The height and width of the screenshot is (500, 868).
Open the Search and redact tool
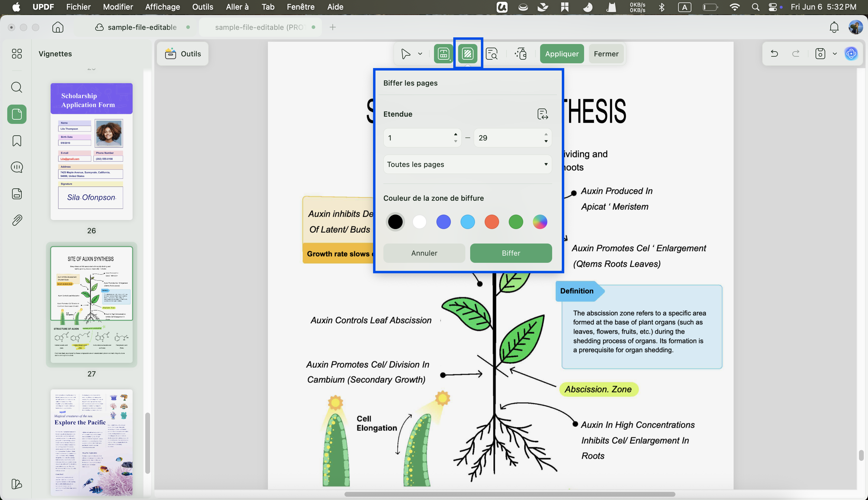click(492, 54)
